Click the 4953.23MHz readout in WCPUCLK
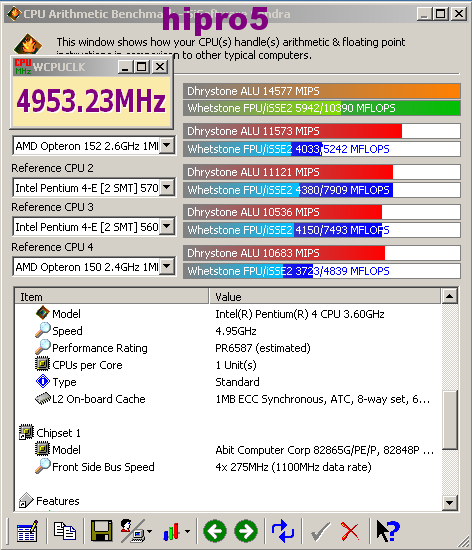 pyautogui.click(x=91, y=101)
